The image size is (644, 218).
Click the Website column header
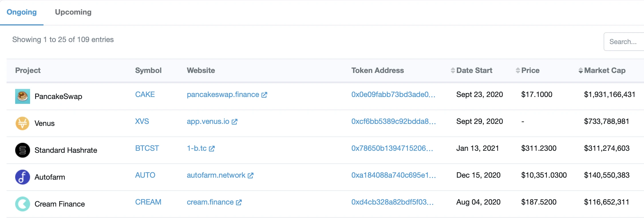tap(201, 70)
